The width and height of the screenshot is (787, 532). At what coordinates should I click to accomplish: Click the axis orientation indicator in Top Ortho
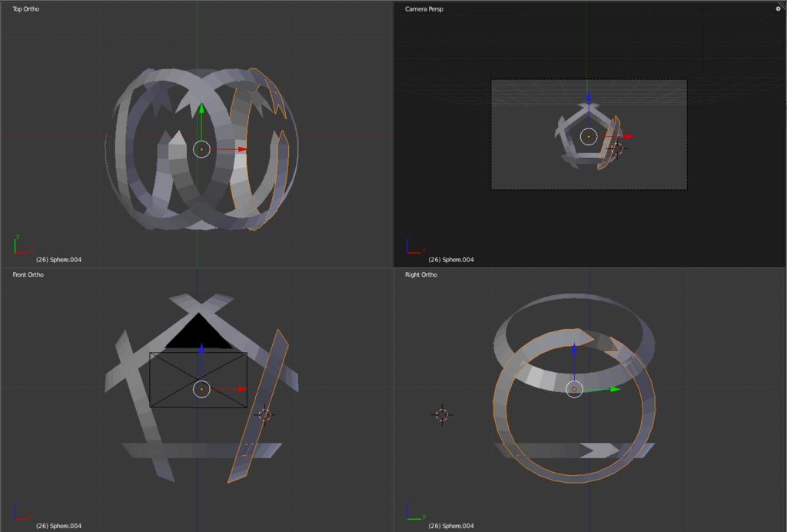coord(22,244)
